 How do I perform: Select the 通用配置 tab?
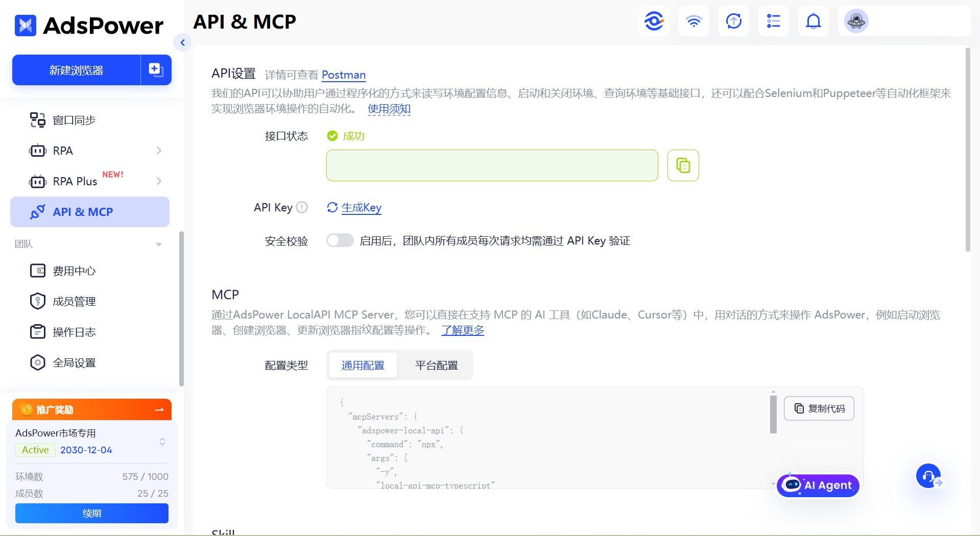point(363,366)
